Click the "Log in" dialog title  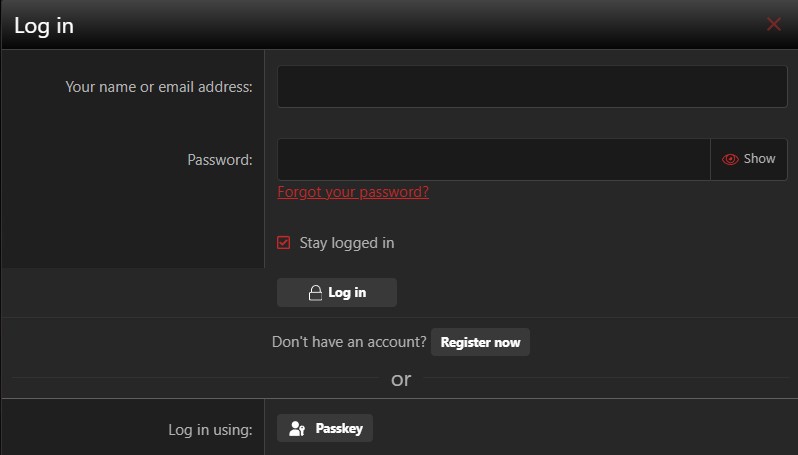point(44,26)
